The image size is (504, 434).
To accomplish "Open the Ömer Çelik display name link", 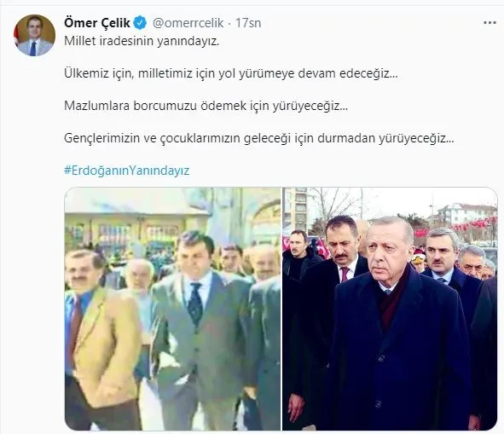I will (96, 23).
